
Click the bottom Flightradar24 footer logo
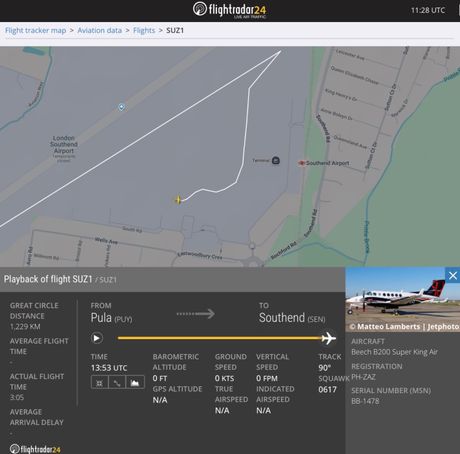(x=35, y=449)
